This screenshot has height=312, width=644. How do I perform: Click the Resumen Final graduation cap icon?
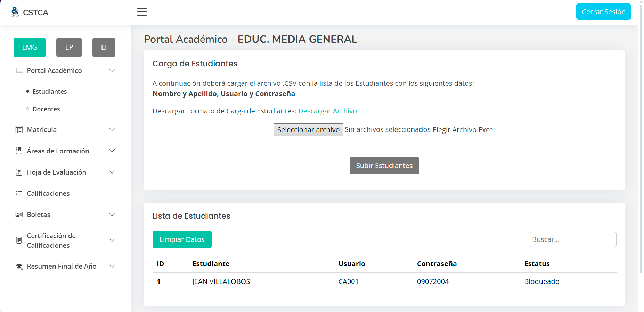click(19, 266)
